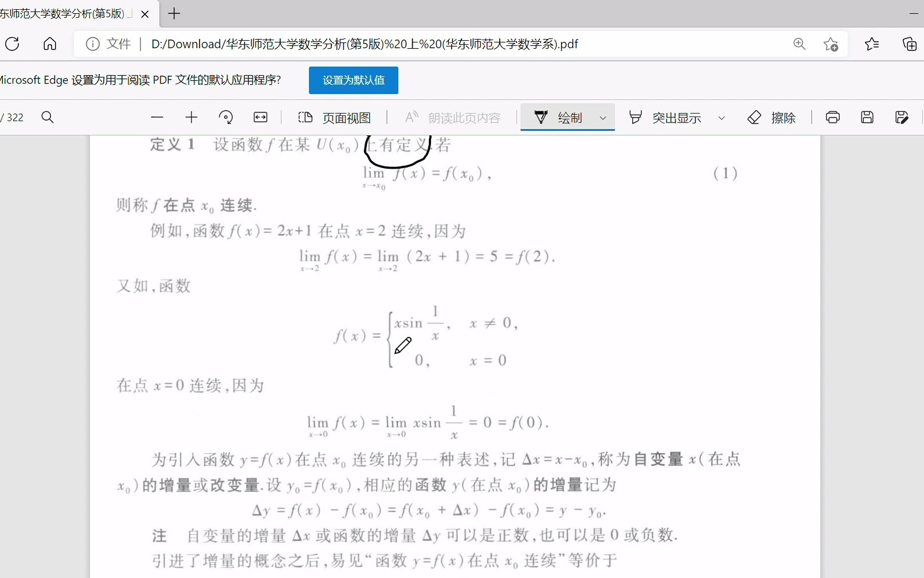Click the text 则称 f 在点 x₀ 连续
The image size is (924, 578).
(x=187, y=206)
